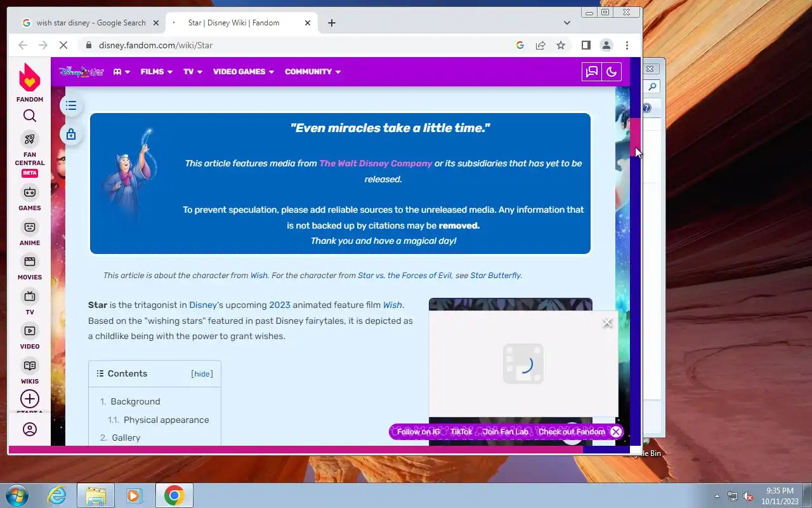Close the Google Search tab

pyautogui.click(x=157, y=23)
